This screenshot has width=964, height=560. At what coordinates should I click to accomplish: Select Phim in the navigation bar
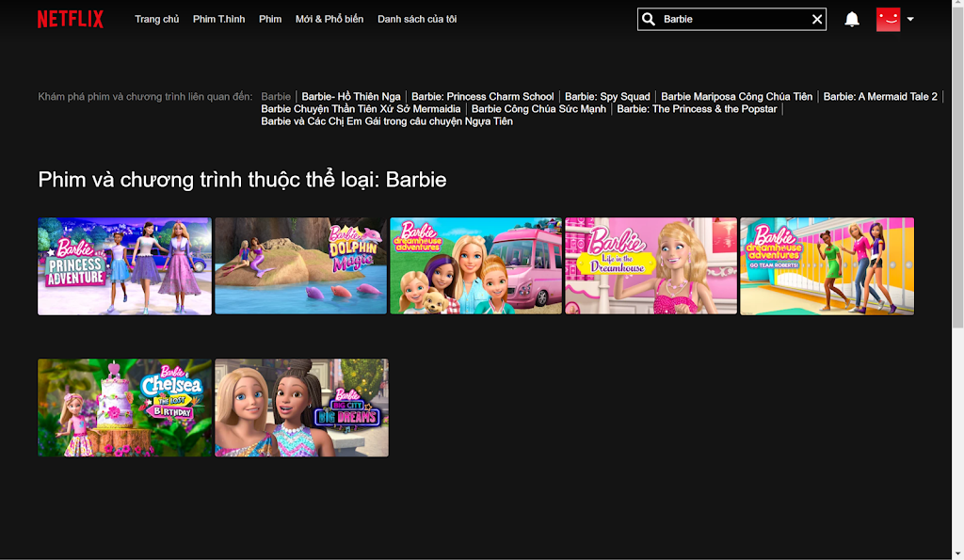pyautogui.click(x=270, y=19)
